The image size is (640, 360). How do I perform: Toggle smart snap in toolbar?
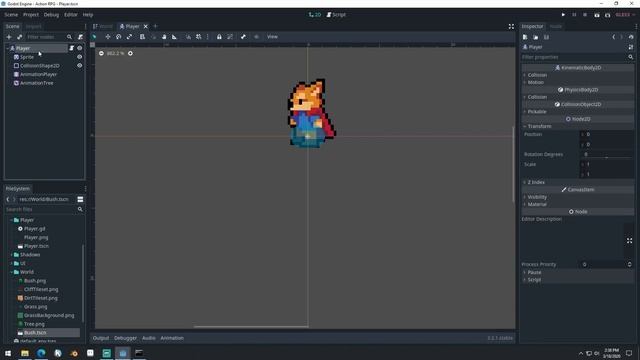pos(188,37)
